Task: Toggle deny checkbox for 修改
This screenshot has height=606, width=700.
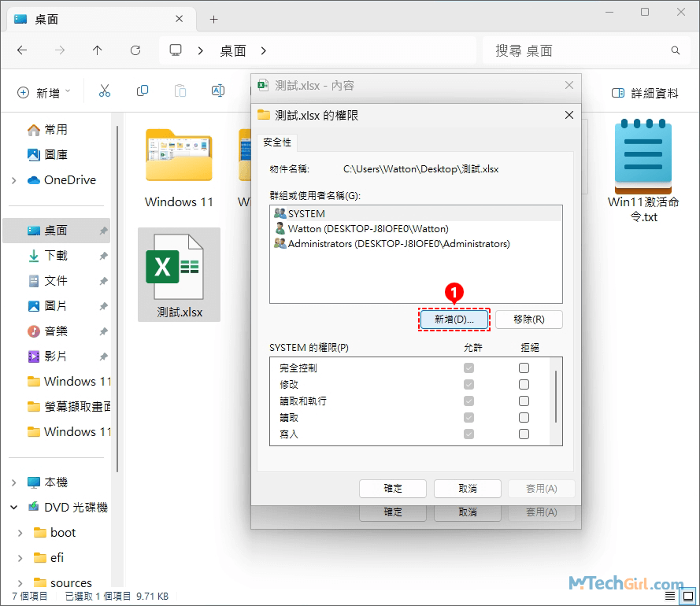Action: pos(524,384)
